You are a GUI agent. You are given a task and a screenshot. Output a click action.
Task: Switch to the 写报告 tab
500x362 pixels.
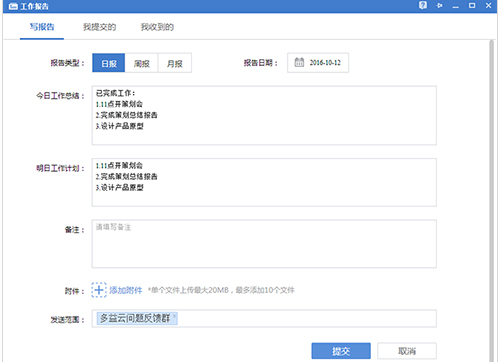pos(42,27)
